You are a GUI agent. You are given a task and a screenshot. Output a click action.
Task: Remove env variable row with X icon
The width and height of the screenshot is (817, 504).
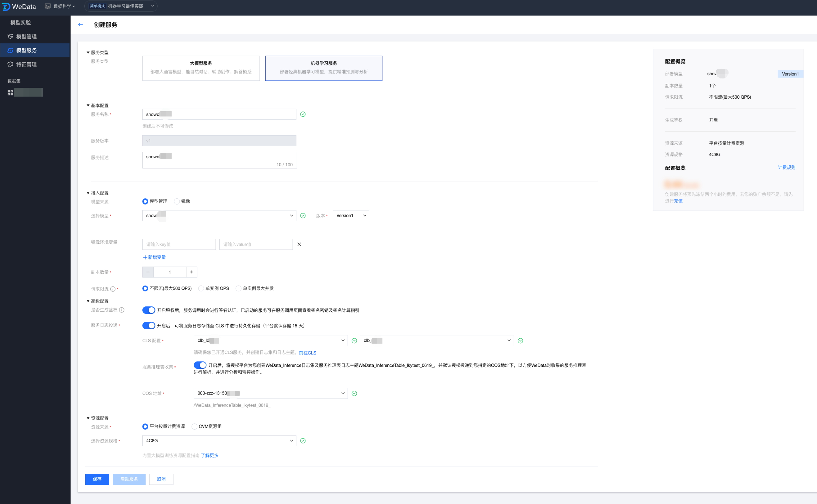coord(299,244)
